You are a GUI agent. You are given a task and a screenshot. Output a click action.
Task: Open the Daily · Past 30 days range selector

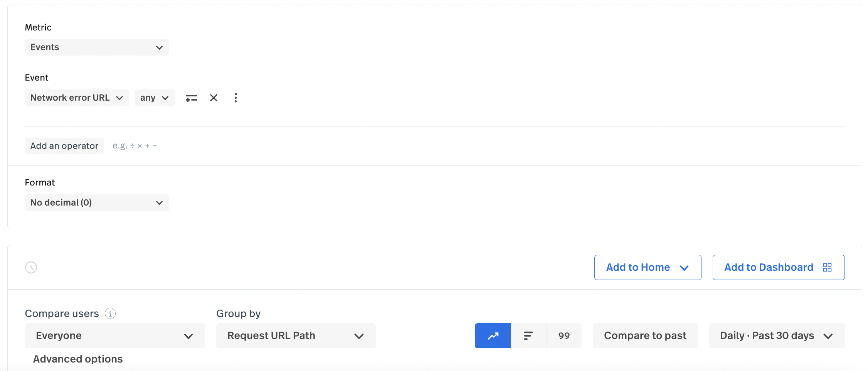point(776,336)
